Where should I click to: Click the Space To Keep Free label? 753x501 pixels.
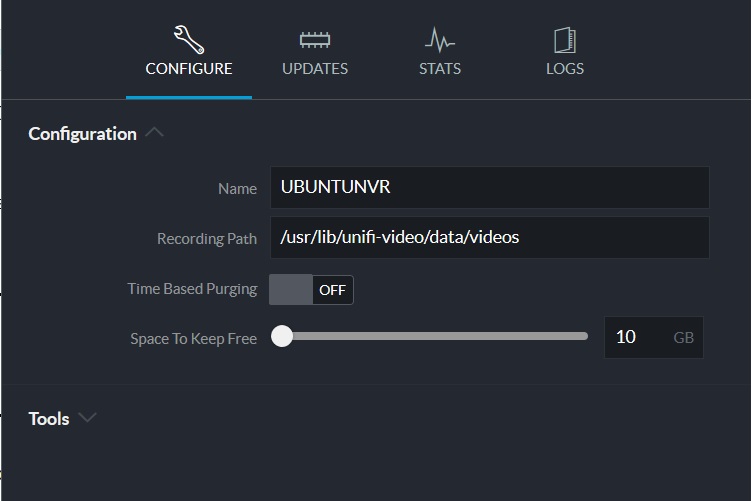[x=194, y=339]
